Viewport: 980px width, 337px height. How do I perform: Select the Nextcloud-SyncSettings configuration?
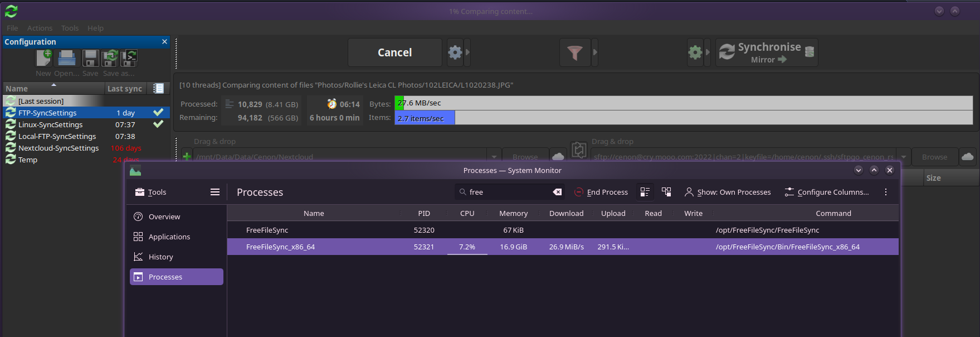tap(86, 148)
